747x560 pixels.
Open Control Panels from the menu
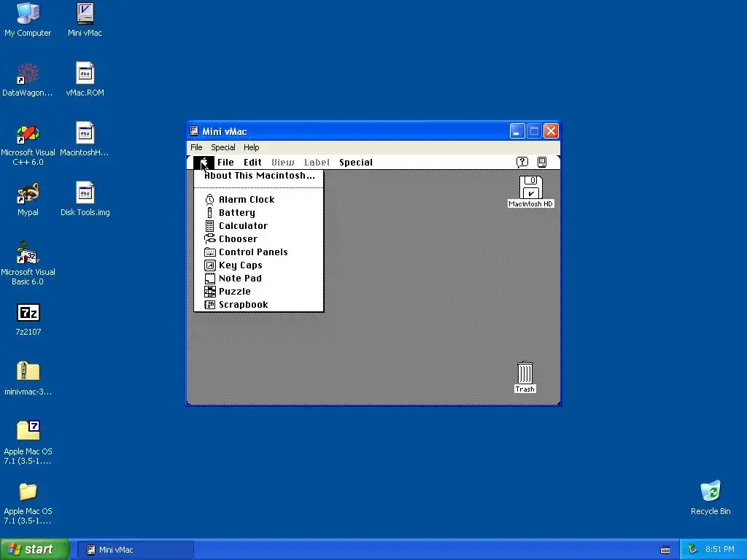pyautogui.click(x=259, y=252)
